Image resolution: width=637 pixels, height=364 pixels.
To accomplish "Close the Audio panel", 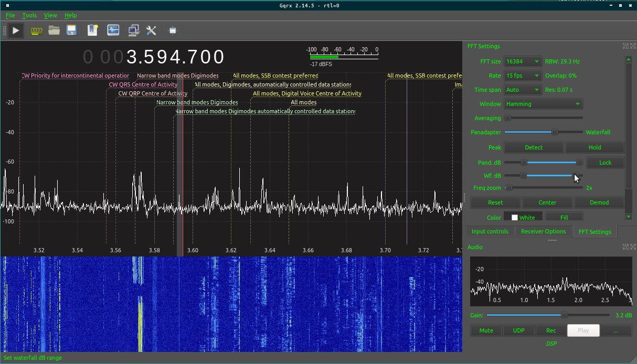I will [x=633, y=247].
